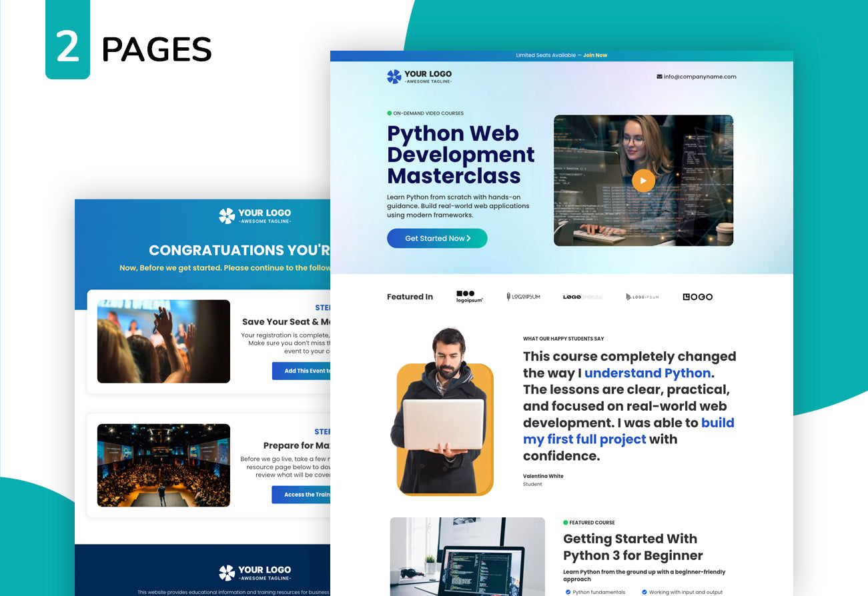
Task: Open the Join Now link in the top banner
Action: click(x=595, y=55)
